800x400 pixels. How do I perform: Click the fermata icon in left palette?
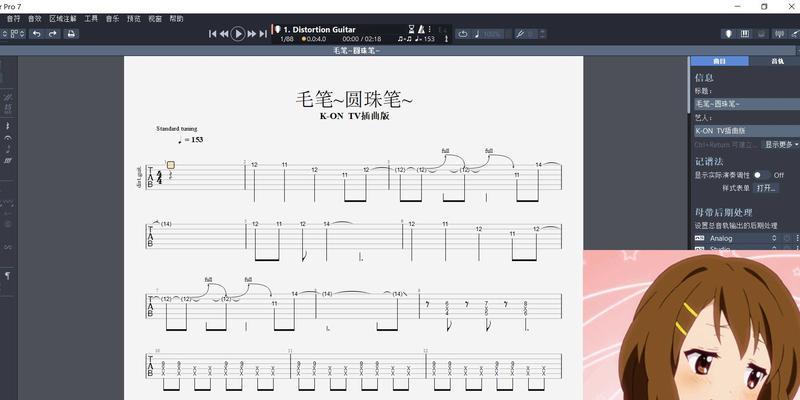click(7, 138)
